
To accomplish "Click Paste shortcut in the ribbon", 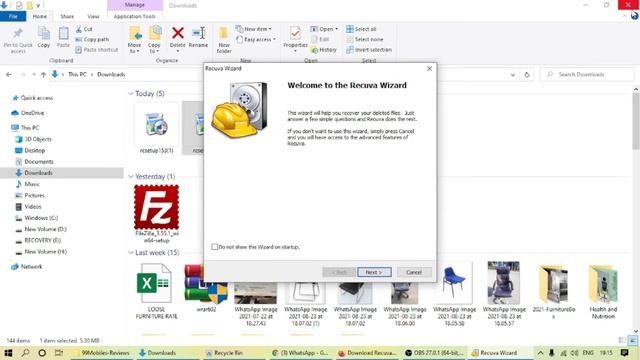I will pos(97,50).
